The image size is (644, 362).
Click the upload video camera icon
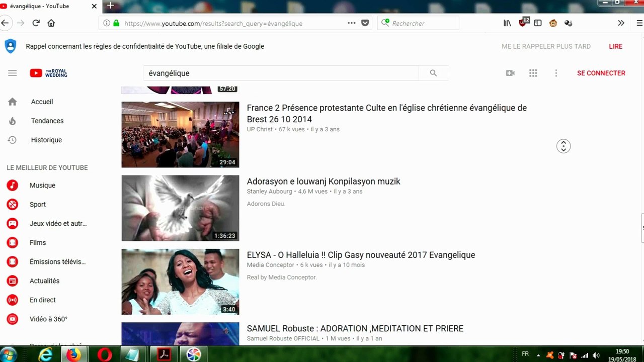coord(510,73)
